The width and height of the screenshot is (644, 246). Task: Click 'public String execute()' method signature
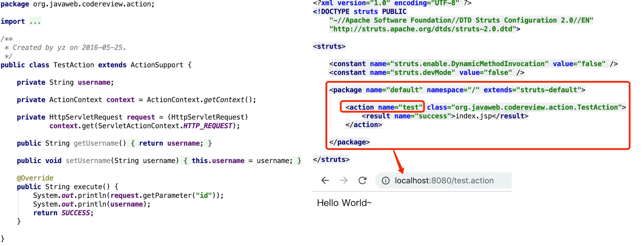point(64,187)
